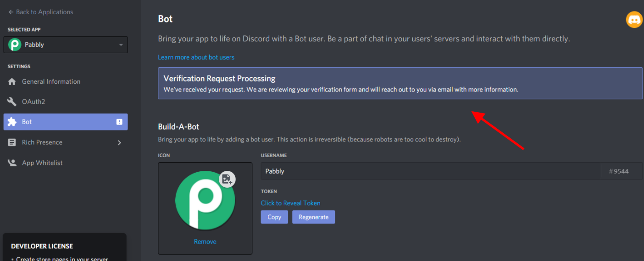Remove the bot icon image
This screenshot has height=261, width=644.
(205, 242)
